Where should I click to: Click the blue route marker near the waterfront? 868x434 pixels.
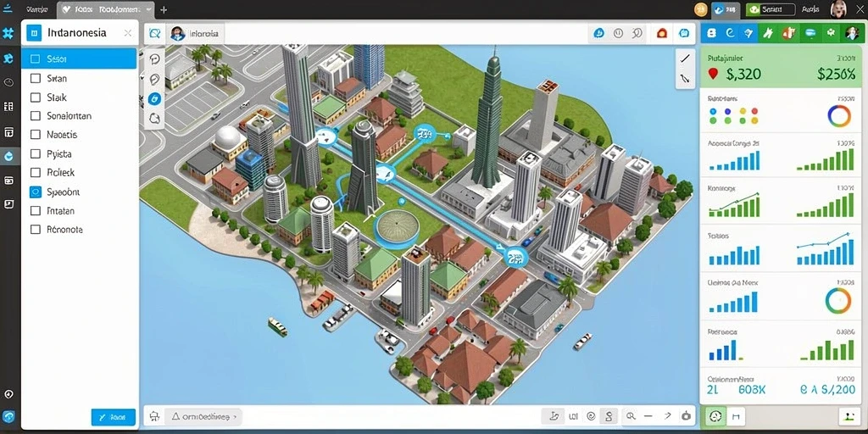point(516,256)
